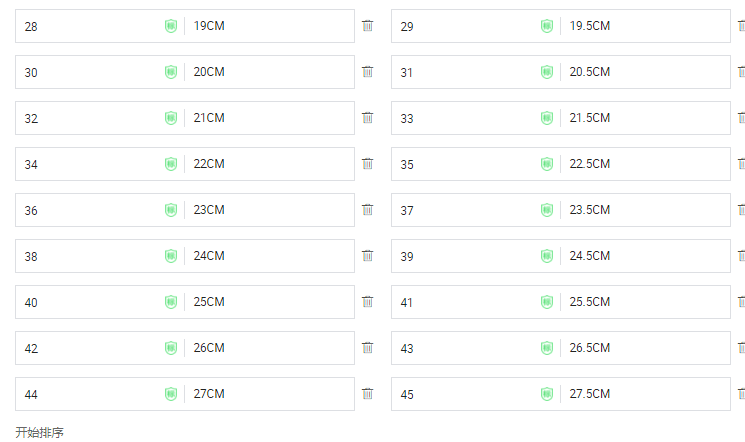Screen dimensions: 745x442
Task: Click 开始排序 to start sorting
Action: (39, 432)
